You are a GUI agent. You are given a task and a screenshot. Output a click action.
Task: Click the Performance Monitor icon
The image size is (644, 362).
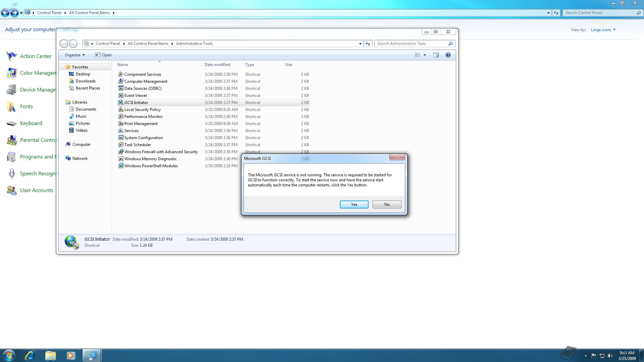coord(121,116)
